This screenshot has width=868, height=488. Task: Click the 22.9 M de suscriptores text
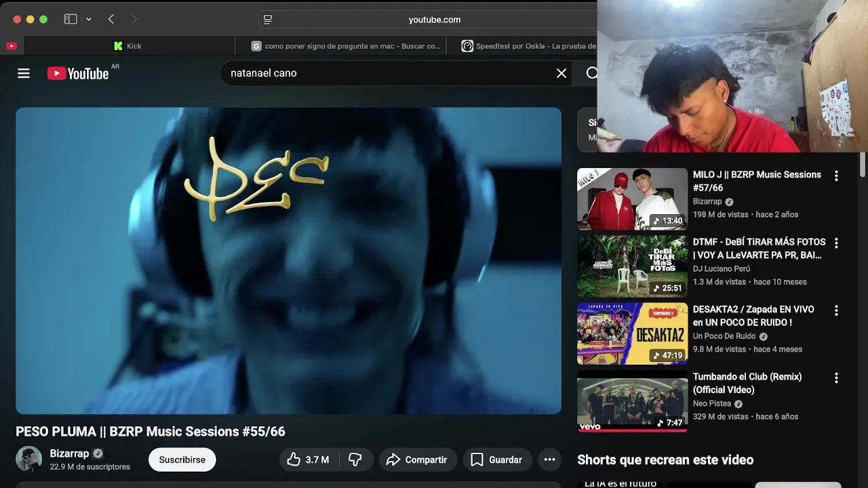coord(90,467)
